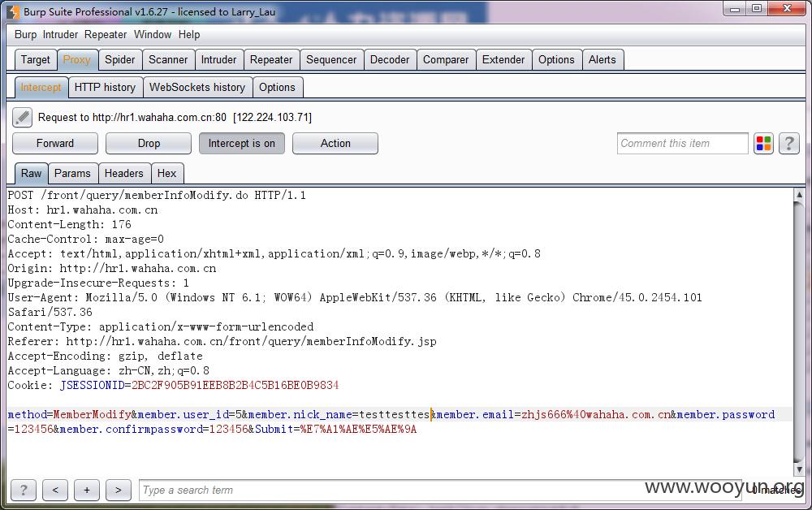Open the HTTP history sub-tab
Screen dimensions: 812x510
(x=105, y=87)
